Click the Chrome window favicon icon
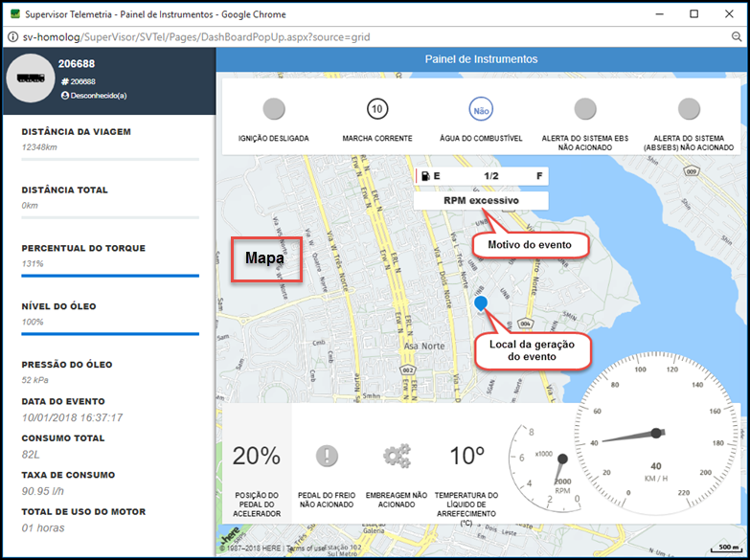Image resolution: width=750 pixels, height=560 pixels. coord(14,13)
